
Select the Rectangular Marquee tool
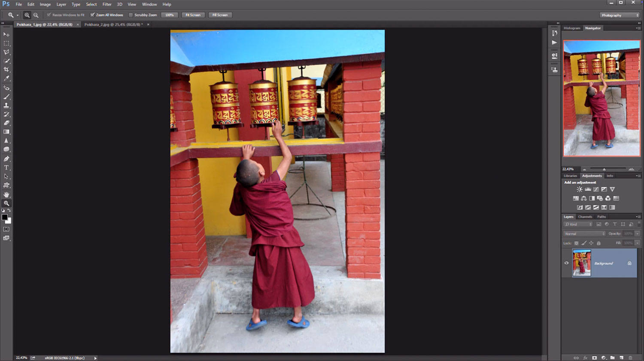click(x=6, y=43)
